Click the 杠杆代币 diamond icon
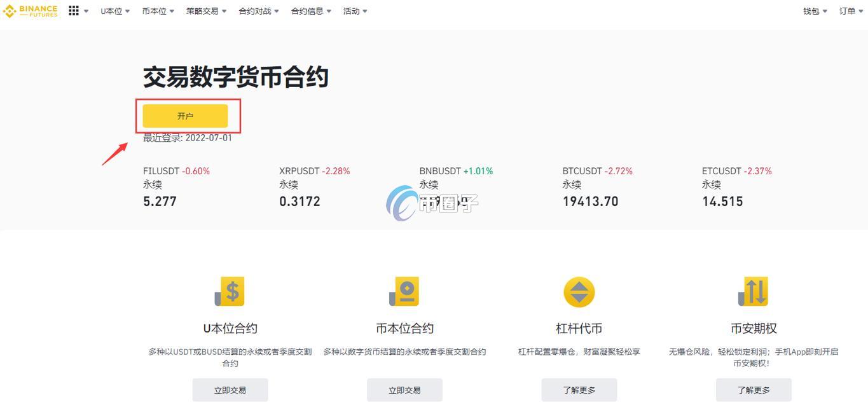The width and height of the screenshot is (868, 407). (578, 291)
